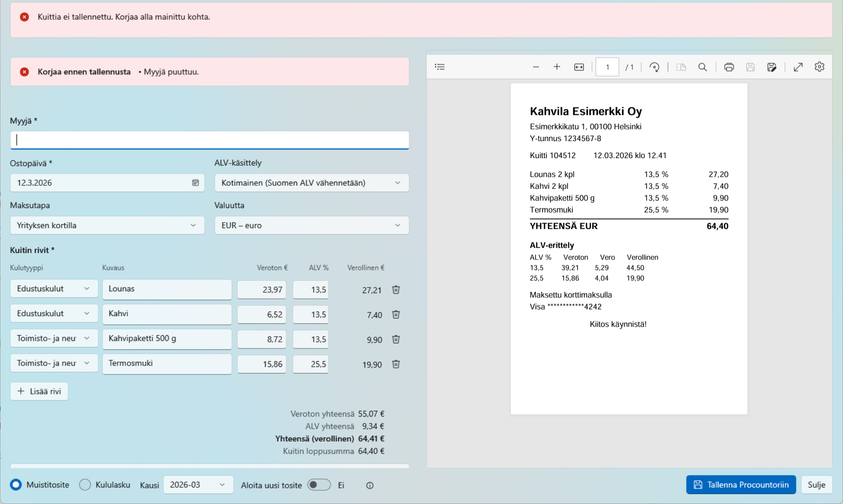This screenshot has height=504, width=843.
Task: Click Tallenna Procountoriin button
Action: (741, 485)
